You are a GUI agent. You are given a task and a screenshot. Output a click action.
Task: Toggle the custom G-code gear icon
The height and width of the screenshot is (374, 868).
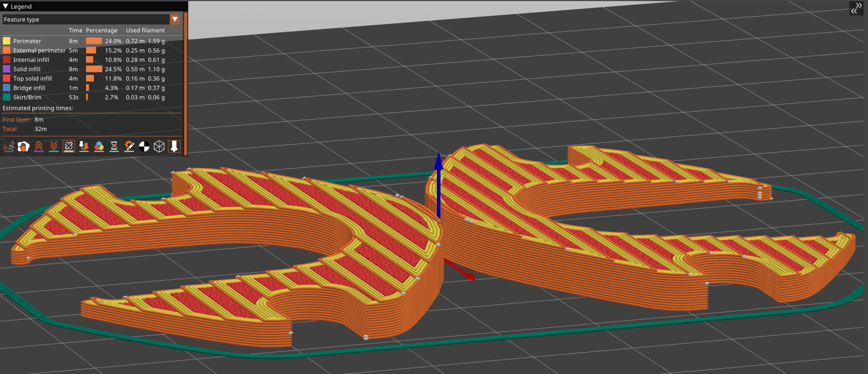(x=129, y=146)
